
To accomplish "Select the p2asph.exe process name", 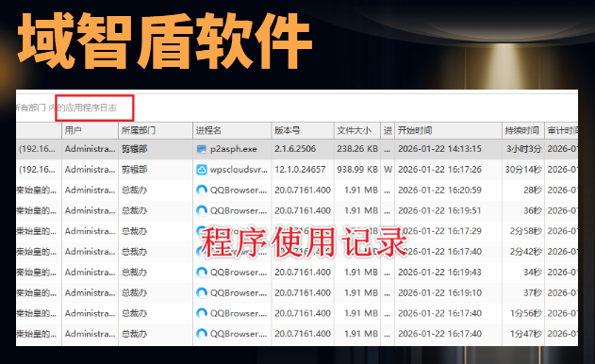I will coord(234,149).
